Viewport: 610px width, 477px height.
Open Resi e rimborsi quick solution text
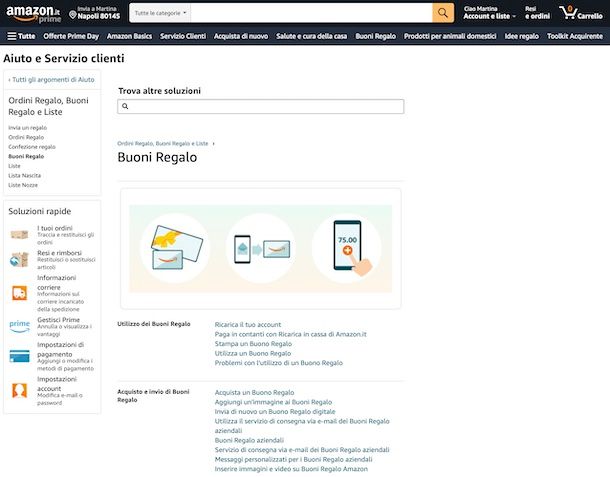click(60, 253)
